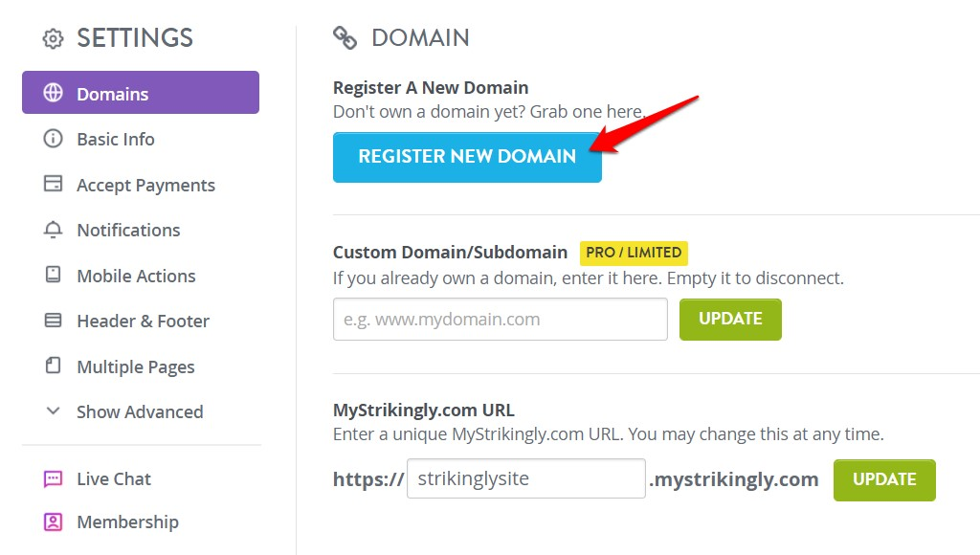This screenshot has width=980, height=555.
Task: Click UPDATE beside the custom domain field
Action: [x=730, y=319]
